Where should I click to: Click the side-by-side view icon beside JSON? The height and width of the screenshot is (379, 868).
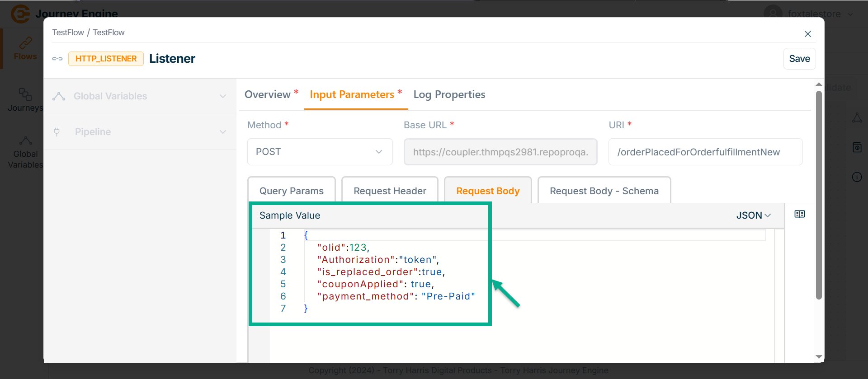tap(799, 214)
